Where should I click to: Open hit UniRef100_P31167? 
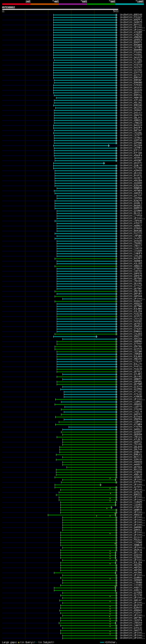pos(131,17)
